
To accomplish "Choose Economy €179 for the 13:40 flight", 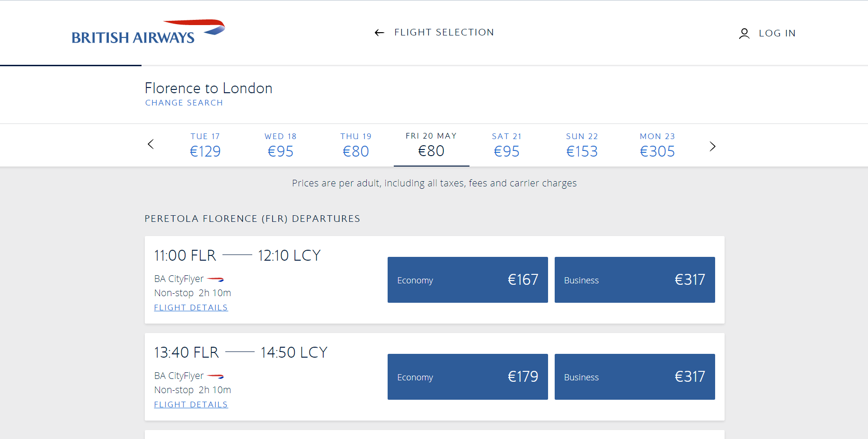I will pos(468,377).
